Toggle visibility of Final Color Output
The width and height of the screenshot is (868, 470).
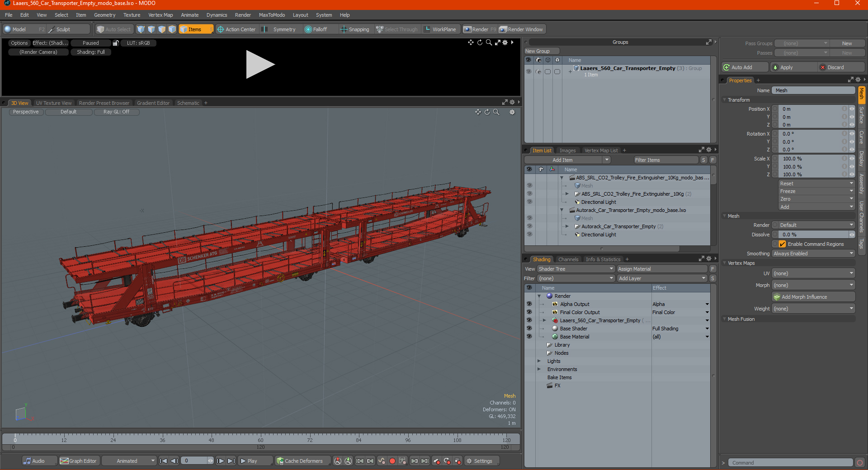[x=529, y=312]
